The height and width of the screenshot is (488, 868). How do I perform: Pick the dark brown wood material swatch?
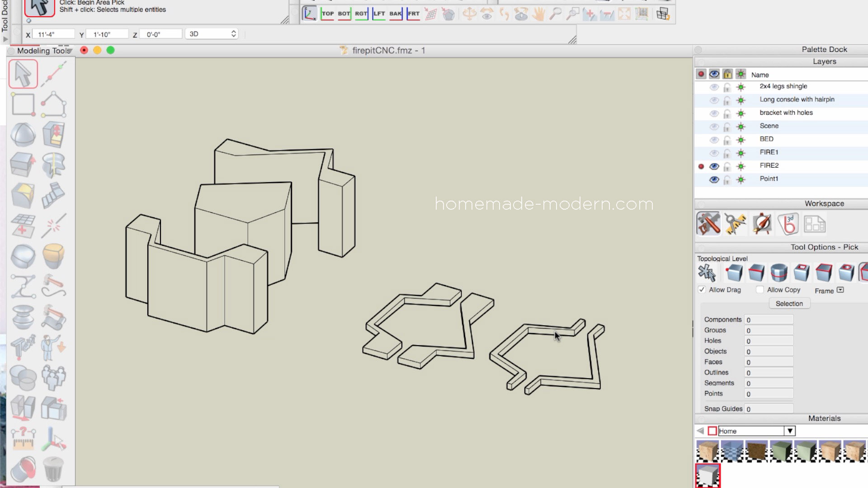[756, 450]
